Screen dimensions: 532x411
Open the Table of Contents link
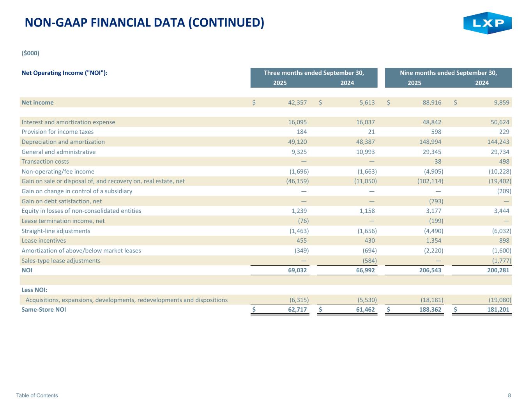[37, 395]
